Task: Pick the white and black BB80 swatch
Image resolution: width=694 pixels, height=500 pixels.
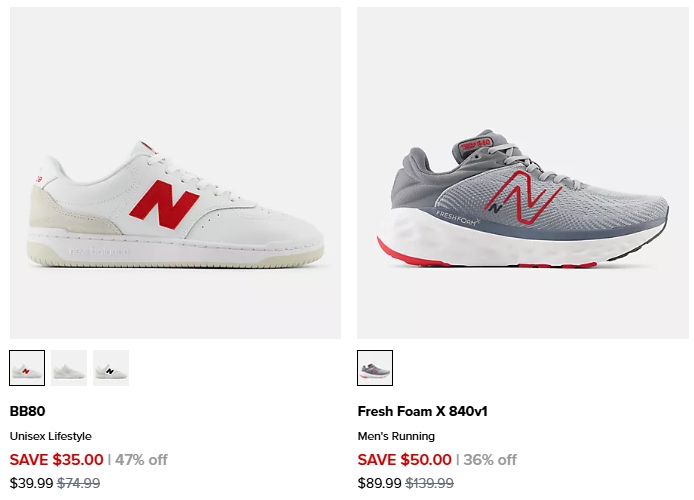Action: click(x=111, y=368)
